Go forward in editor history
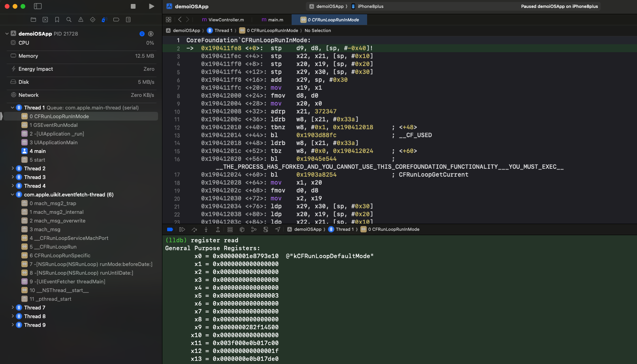The height and width of the screenshot is (364, 637). click(188, 20)
